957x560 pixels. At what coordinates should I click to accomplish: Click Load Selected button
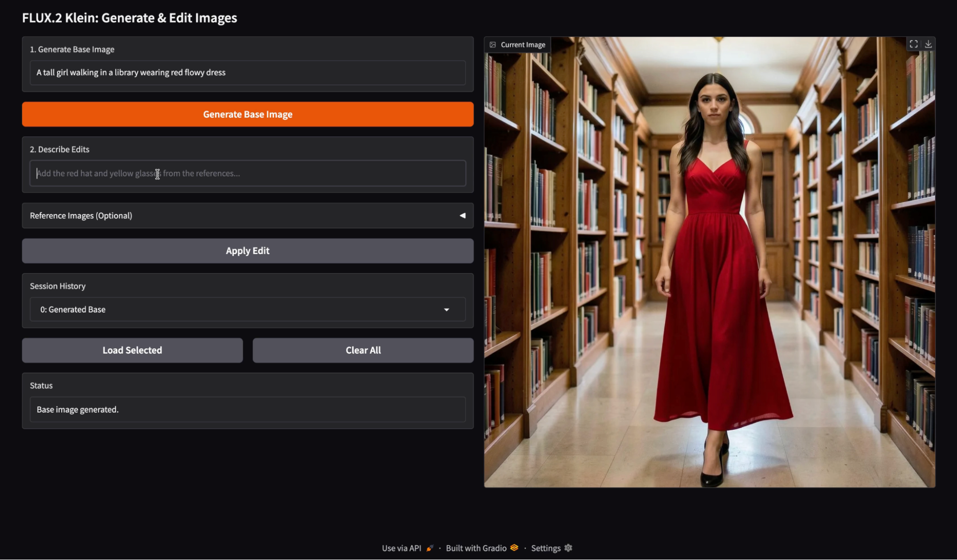pos(132,350)
